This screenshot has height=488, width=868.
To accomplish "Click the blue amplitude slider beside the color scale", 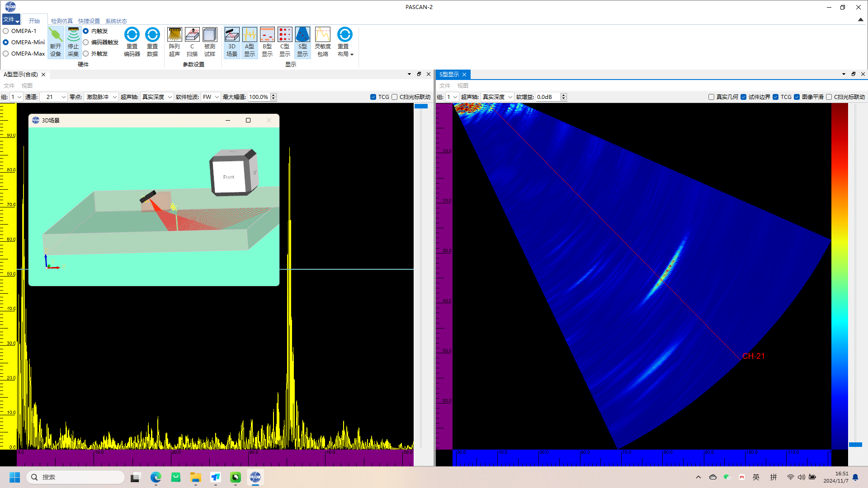I will point(855,444).
